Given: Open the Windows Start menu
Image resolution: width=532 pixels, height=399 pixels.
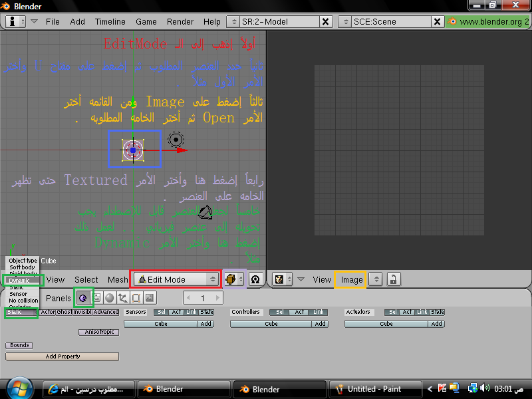Looking at the screenshot, I should [19, 388].
